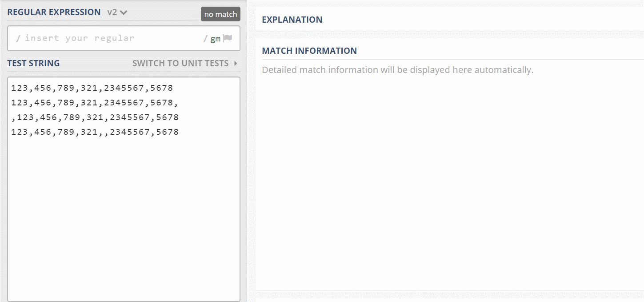This screenshot has width=644, height=302.
Task: Place cursor in first test string line
Action: [92, 88]
